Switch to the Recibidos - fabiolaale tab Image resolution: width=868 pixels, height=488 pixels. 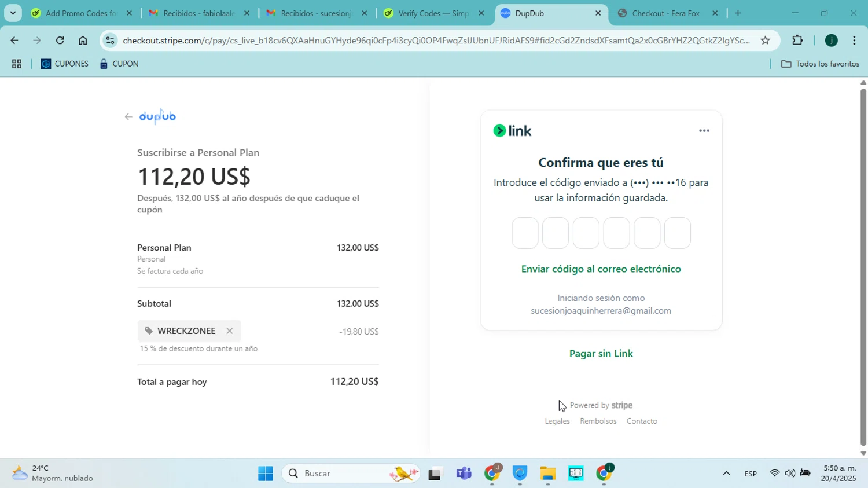point(198,13)
